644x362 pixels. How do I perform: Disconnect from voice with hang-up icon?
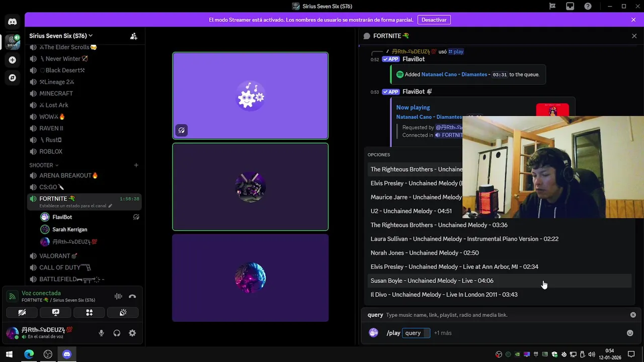[132, 297]
